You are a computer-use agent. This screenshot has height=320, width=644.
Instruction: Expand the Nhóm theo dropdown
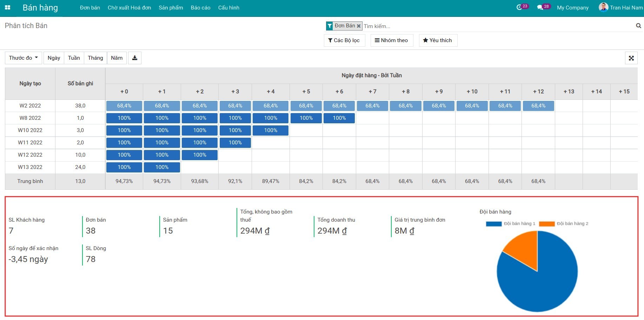tap(392, 40)
